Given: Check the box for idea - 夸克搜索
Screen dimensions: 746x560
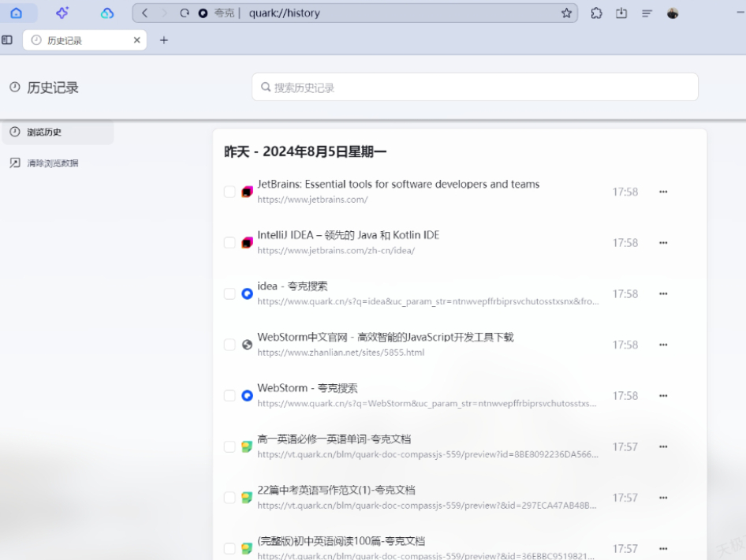Looking at the screenshot, I should click(229, 293).
